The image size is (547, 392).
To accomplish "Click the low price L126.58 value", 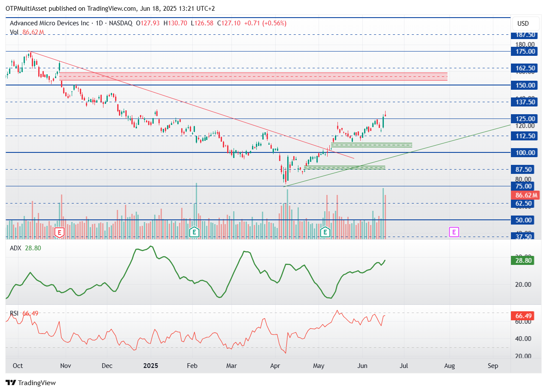I will pos(202,23).
